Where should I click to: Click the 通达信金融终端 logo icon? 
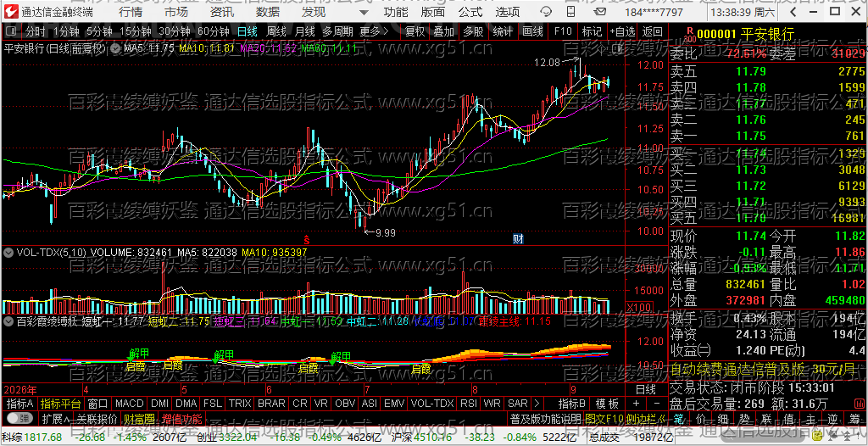coord(12,12)
